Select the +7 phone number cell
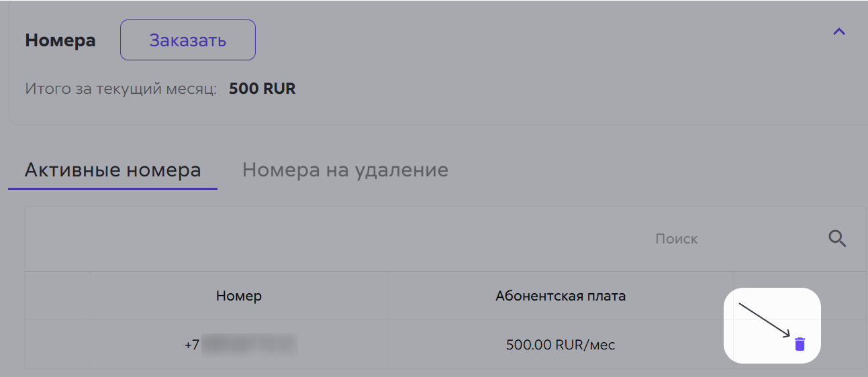 click(239, 345)
